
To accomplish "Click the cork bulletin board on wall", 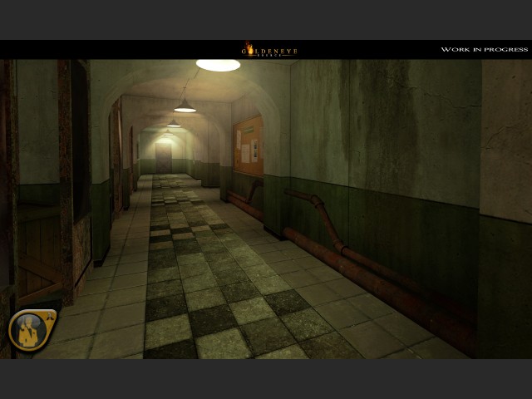I will (x=248, y=146).
